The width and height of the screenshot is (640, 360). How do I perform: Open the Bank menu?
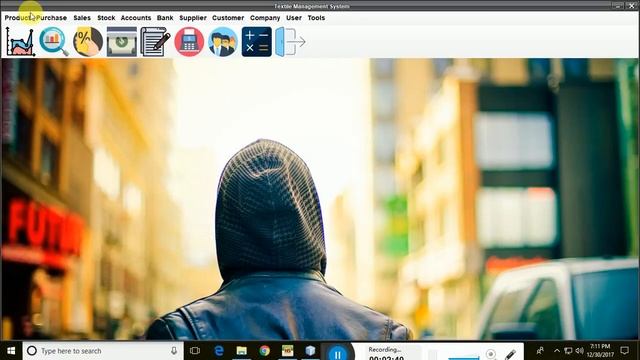click(x=165, y=18)
